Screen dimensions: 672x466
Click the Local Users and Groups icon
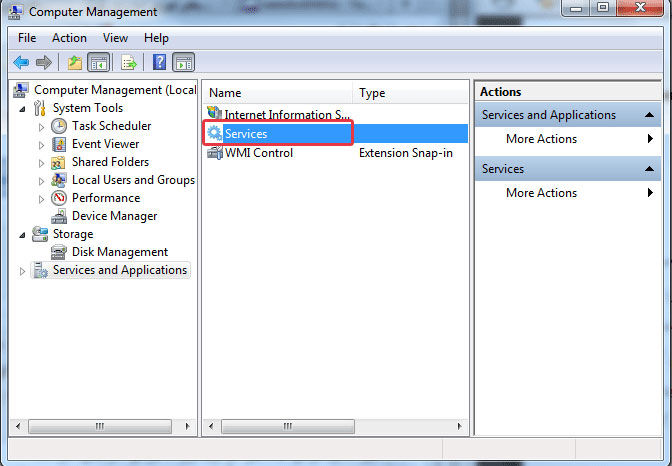click(x=59, y=180)
